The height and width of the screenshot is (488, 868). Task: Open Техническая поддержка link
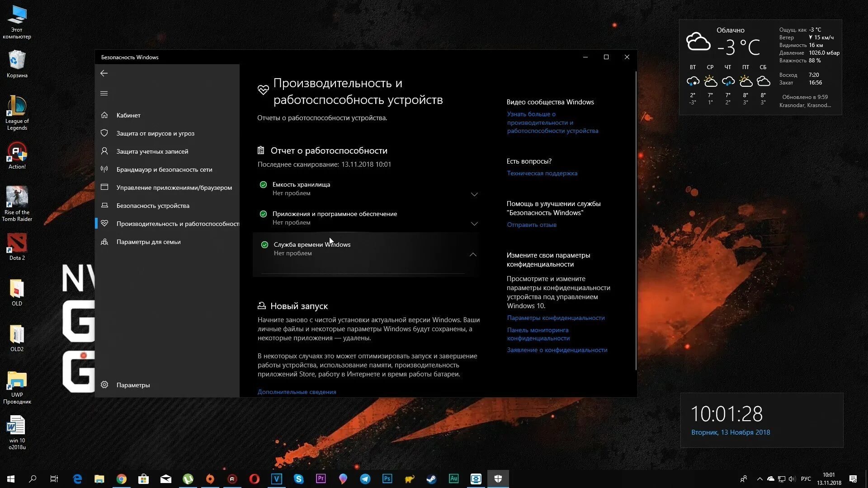[542, 173]
